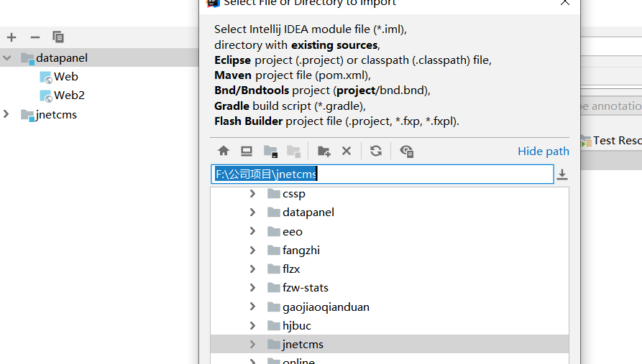Select the gaojiaoqianduan folder
The height and width of the screenshot is (364, 642).
(325, 307)
